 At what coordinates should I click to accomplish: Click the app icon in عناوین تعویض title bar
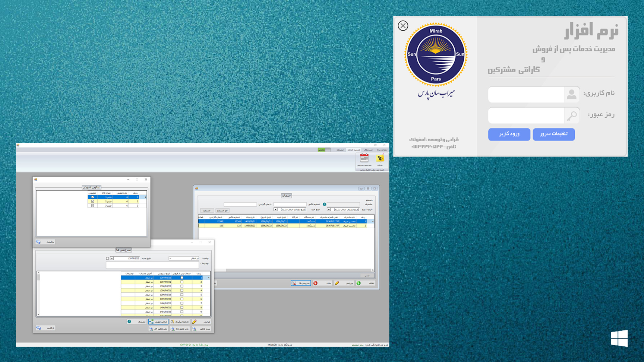pos(36,180)
